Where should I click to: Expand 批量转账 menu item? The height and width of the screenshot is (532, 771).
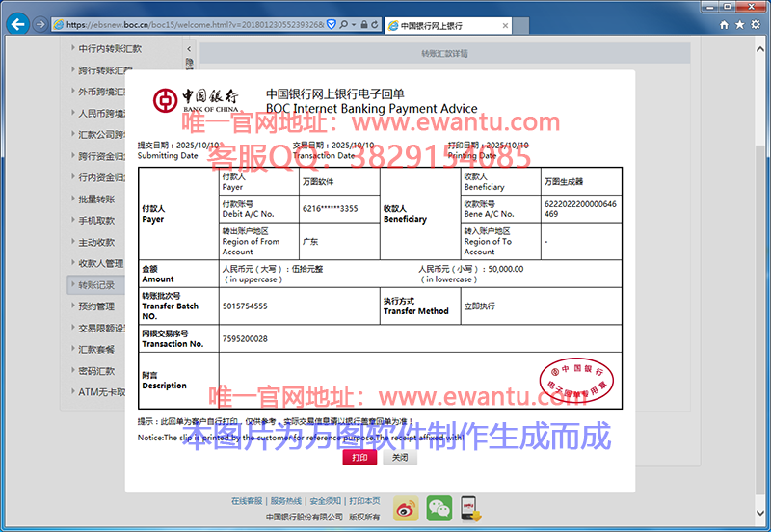tap(96, 199)
